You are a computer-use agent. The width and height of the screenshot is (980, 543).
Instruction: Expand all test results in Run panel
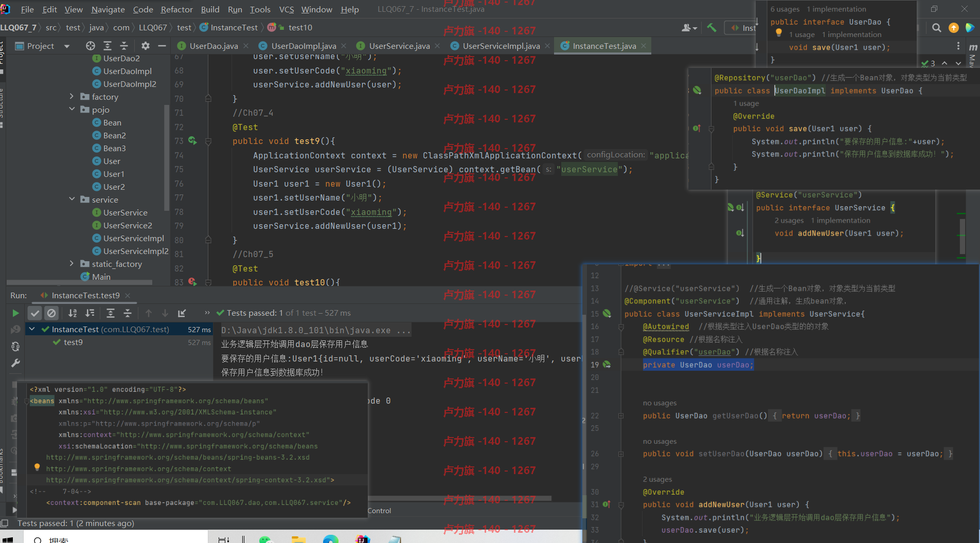(111, 313)
